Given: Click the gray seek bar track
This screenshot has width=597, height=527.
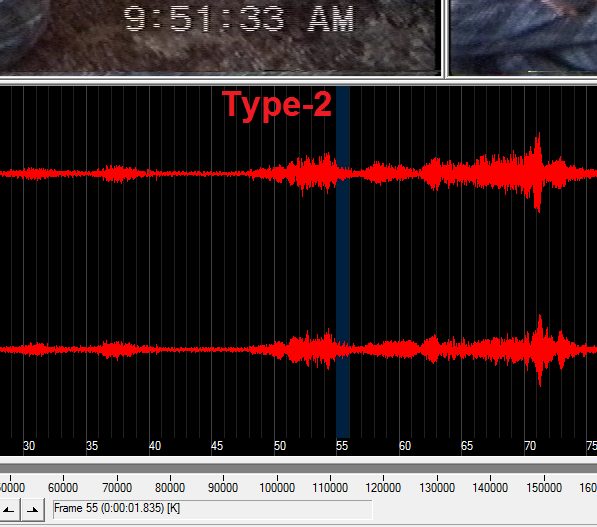Looking at the screenshot, I should tap(298, 468).
